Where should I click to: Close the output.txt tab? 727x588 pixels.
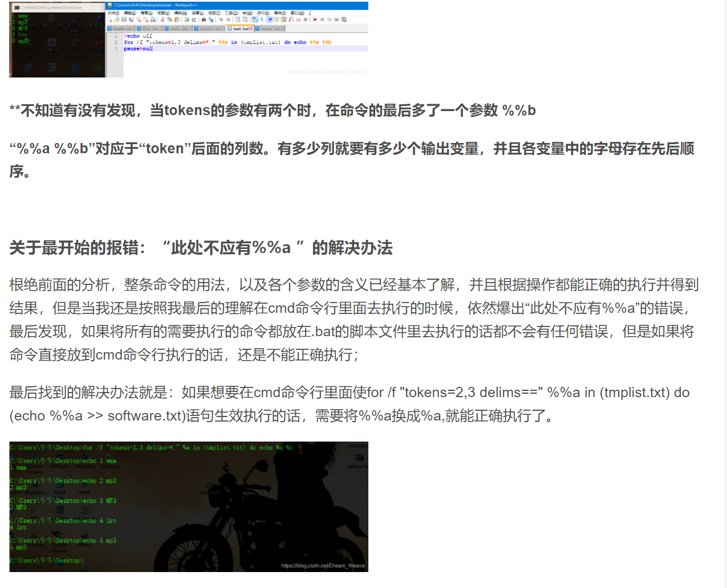(281, 27)
